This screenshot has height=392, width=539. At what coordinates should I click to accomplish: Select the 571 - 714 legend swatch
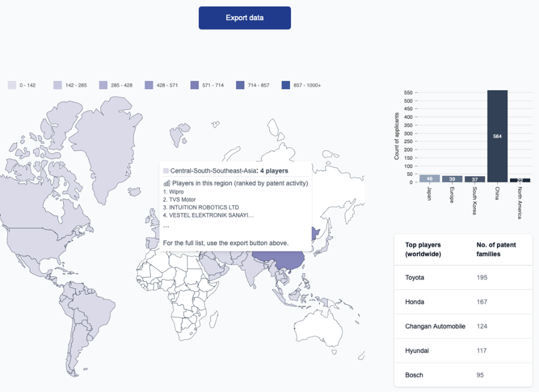click(194, 85)
